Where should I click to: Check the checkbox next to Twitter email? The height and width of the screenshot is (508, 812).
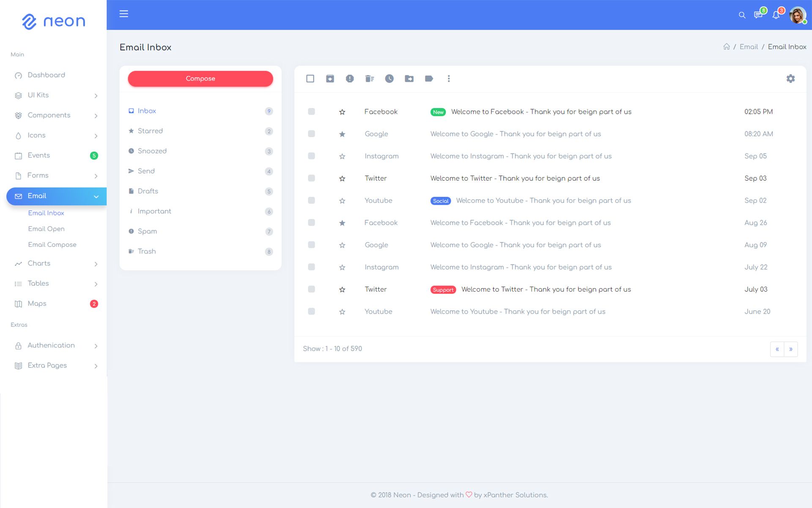[312, 178]
